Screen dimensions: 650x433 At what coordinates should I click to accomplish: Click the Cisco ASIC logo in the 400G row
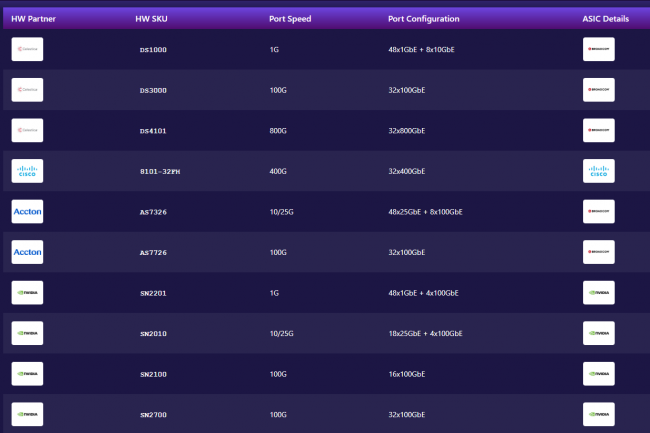(x=598, y=171)
